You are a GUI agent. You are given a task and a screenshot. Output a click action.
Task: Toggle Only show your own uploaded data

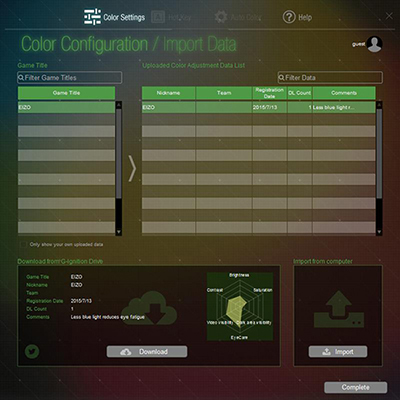23,245
